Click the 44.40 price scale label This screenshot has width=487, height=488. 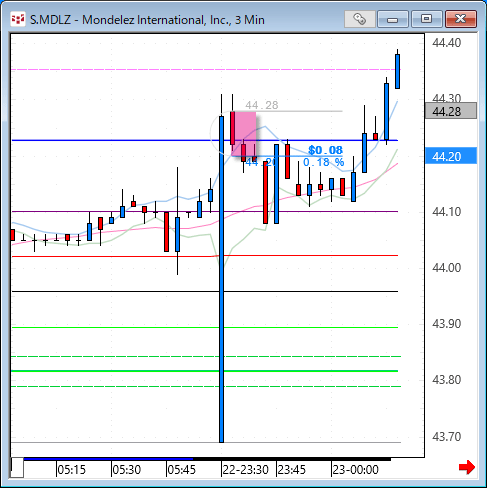pyautogui.click(x=446, y=43)
